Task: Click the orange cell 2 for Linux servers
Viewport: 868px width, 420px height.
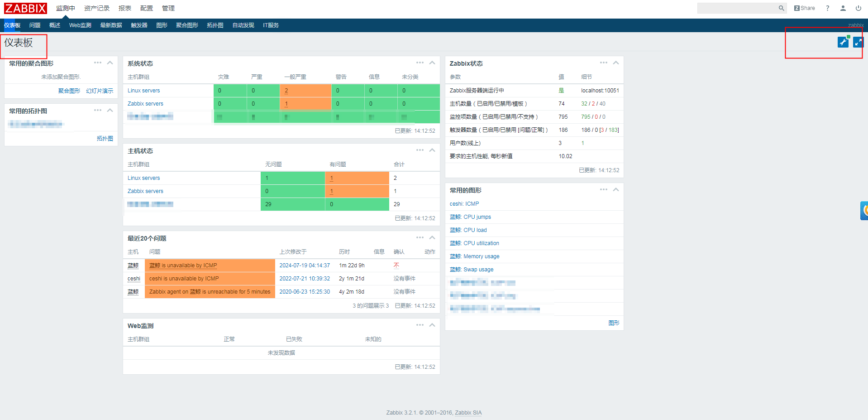Action: [x=305, y=91]
